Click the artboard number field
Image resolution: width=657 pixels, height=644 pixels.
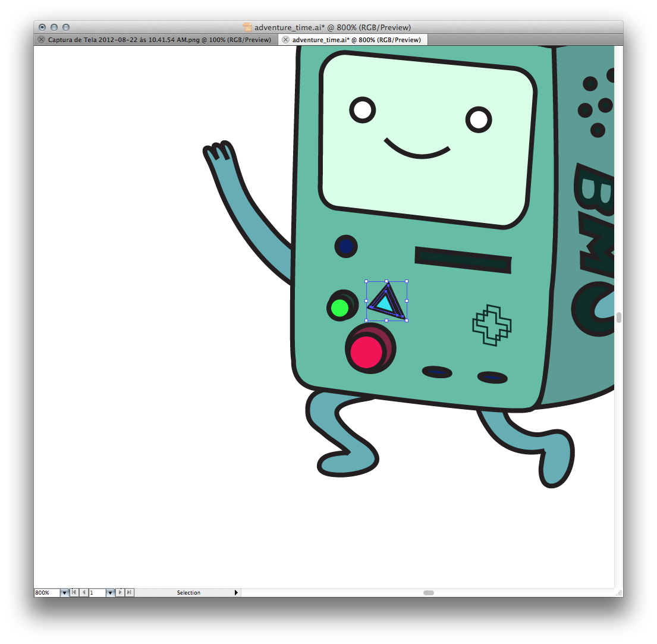click(x=97, y=592)
